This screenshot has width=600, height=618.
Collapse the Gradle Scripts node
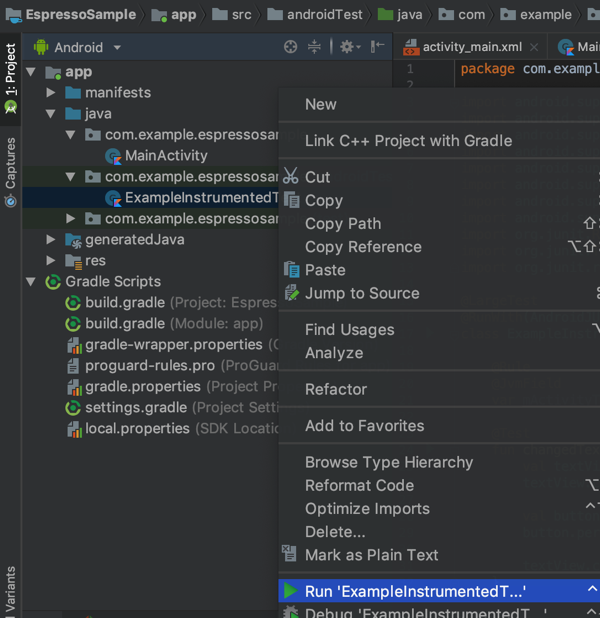click(x=31, y=282)
